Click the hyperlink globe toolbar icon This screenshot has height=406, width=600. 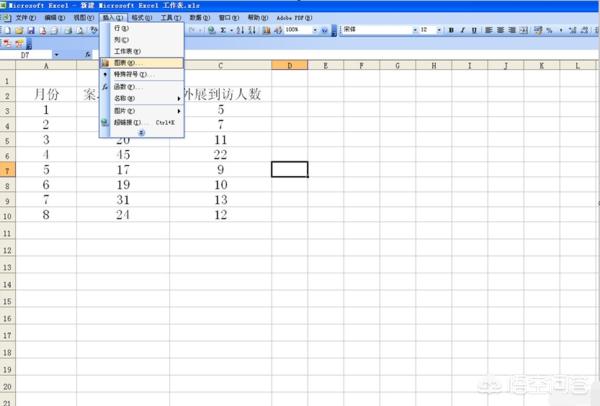[211, 30]
